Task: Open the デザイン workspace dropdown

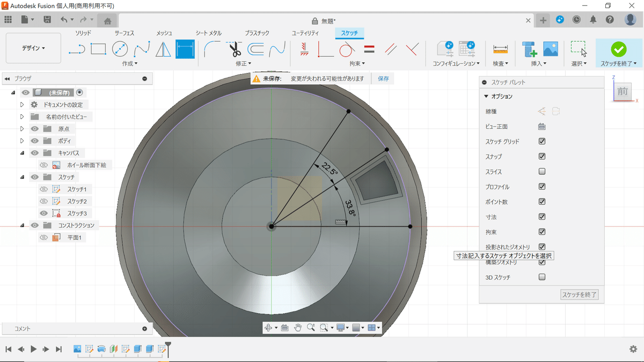Action: 33,48
